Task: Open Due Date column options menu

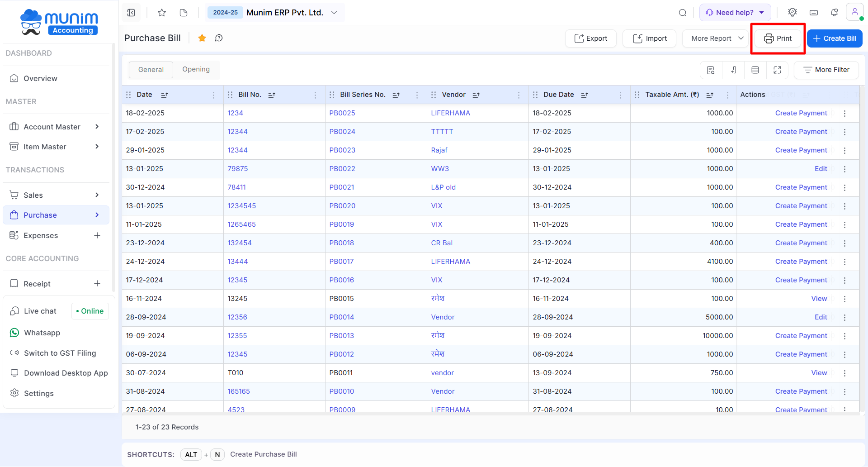Action: click(x=620, y=95)
